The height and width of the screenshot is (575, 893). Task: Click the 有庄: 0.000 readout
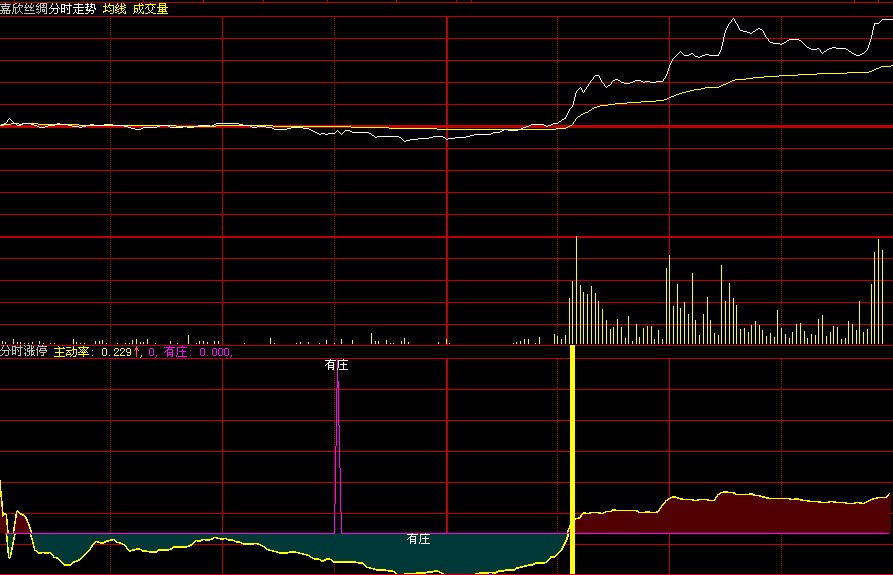[x=197, y=352]
